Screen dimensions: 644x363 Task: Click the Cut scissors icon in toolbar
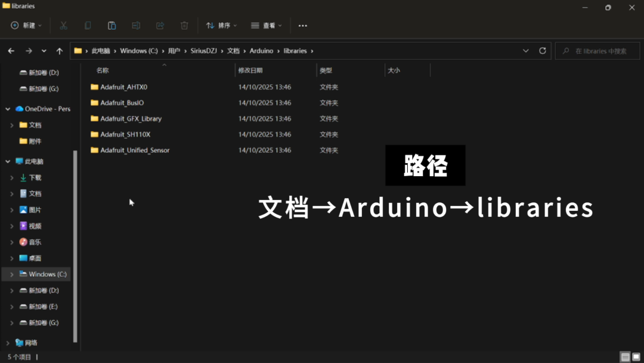pos(63,26)
